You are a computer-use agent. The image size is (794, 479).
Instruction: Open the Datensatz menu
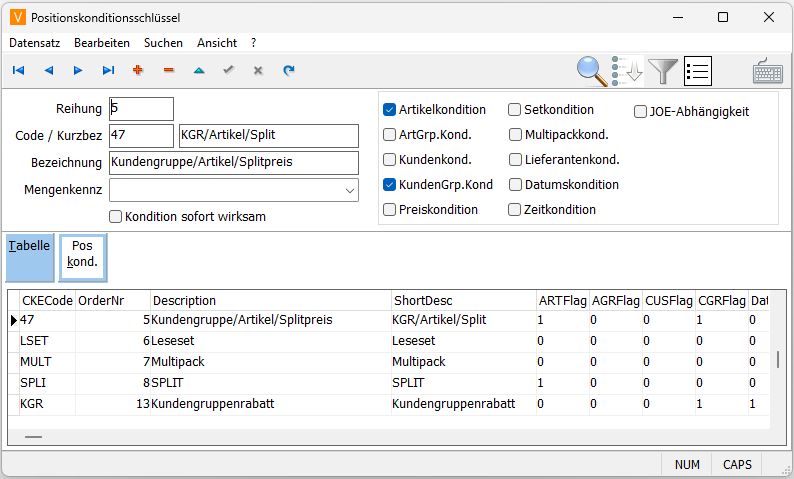coord(35,43)
